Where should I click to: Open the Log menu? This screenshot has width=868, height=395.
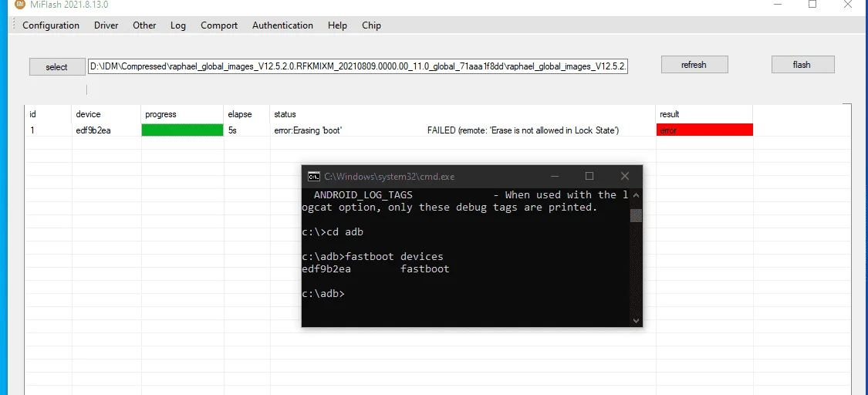click(x=178, y=25)
